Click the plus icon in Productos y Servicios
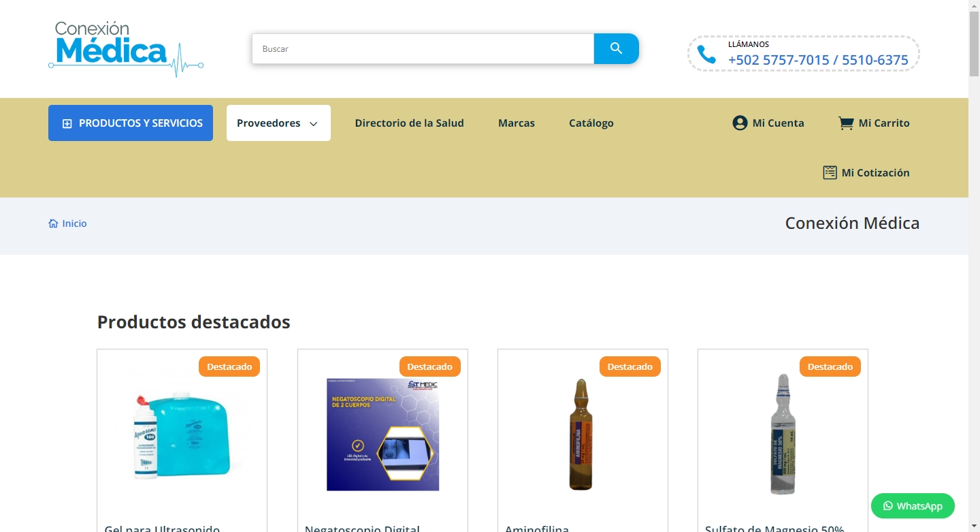 67,123
